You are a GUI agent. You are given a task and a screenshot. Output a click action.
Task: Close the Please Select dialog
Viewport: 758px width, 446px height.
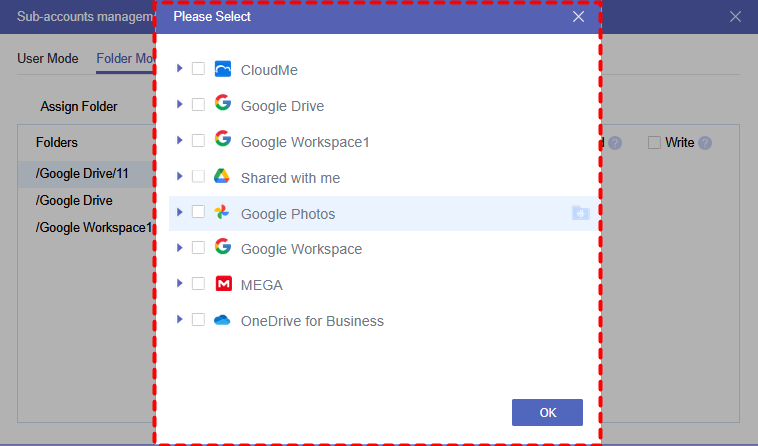point(579,17)
